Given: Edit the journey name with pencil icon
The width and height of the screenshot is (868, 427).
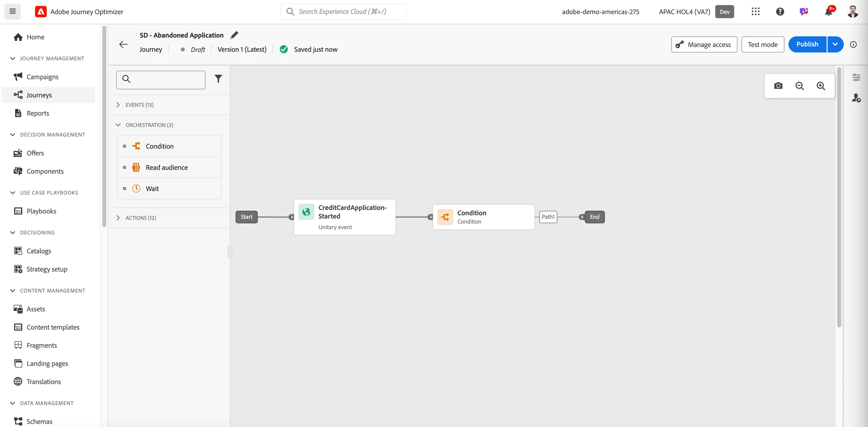Looking at the screenshot, I should [234, 35].
